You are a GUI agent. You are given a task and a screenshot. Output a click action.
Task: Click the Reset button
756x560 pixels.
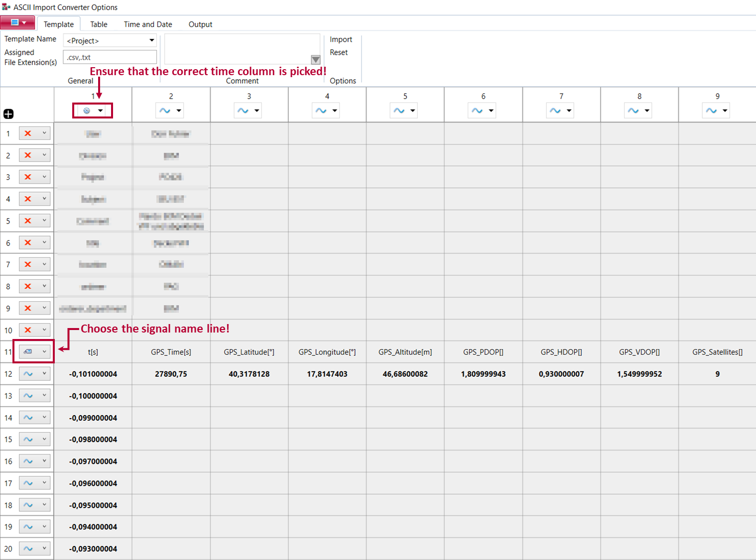[x=339, y=52]
